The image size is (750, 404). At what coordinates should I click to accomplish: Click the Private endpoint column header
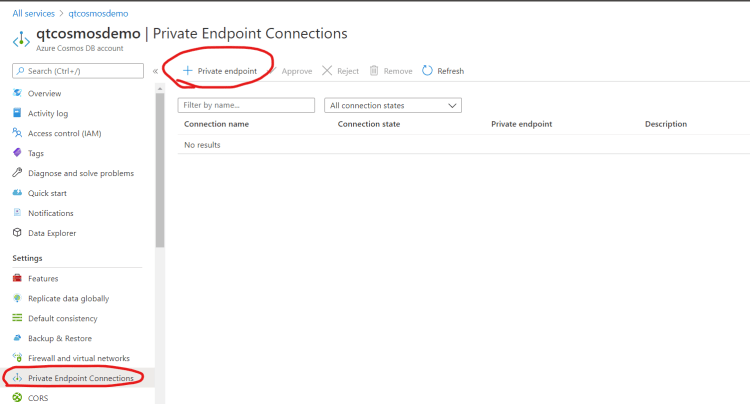point(521,124)
